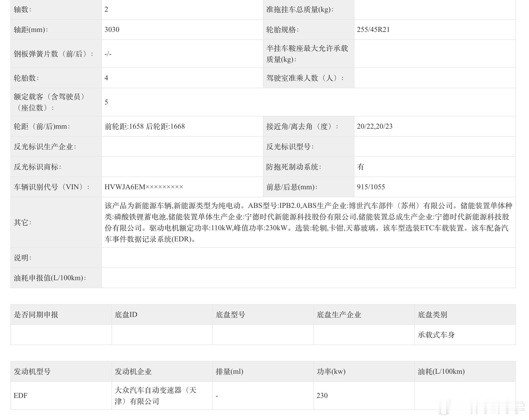Image resolution: width=529 pixels, height=420 pixels.
Task: Click the wheelbase value 3030
Action: click(112, 30)
